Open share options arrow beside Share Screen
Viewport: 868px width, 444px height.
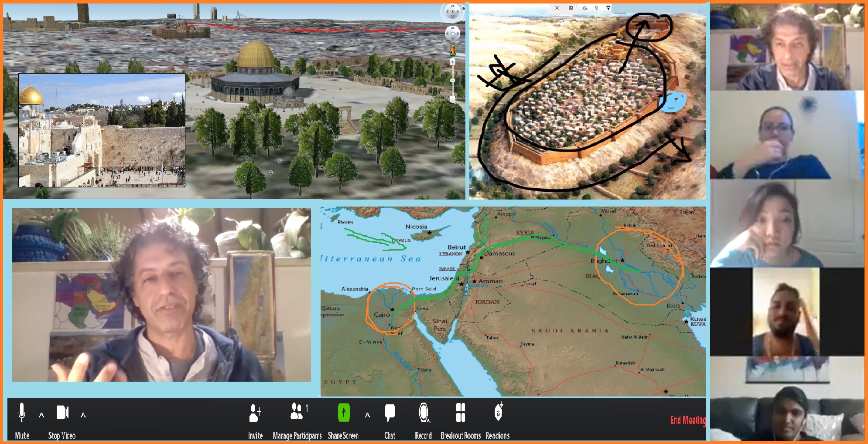(x=368, y=415)
